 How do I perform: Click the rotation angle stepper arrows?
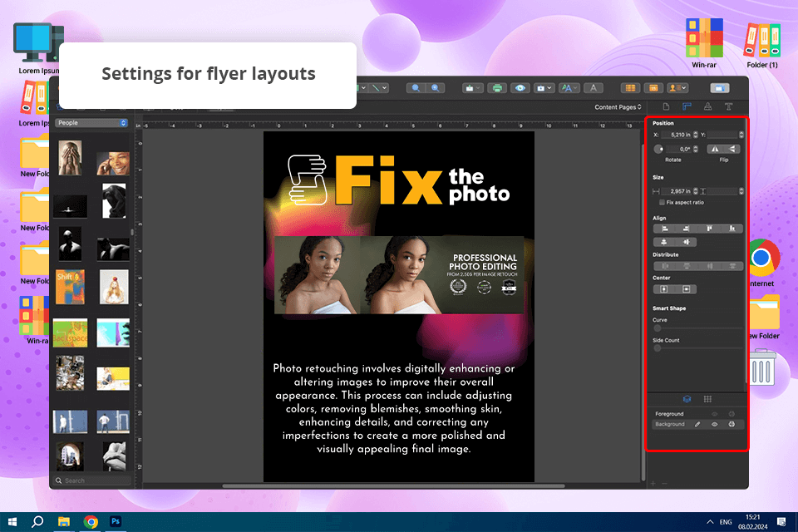click(695, 149)
